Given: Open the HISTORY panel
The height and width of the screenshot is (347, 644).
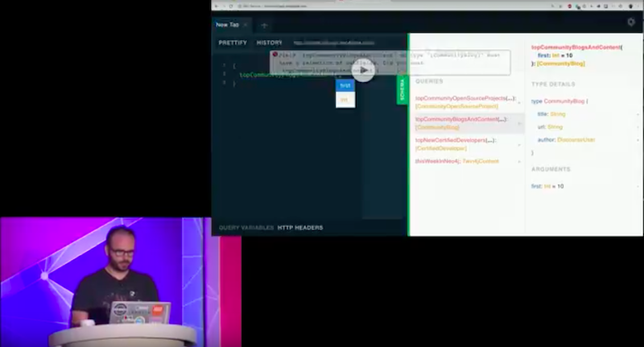Looking at the screenshot, I should click(270, 43).
